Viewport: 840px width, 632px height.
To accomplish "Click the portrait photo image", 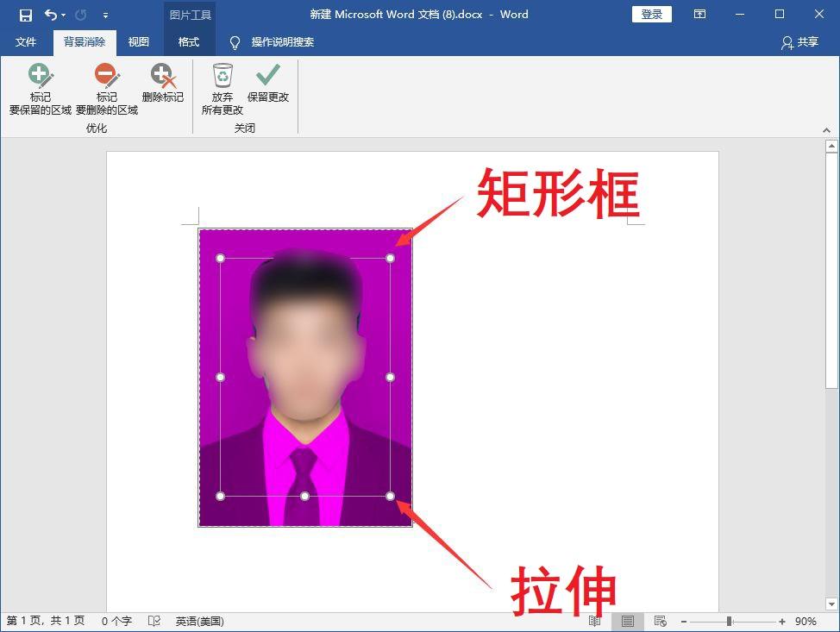I will pyautogui.click(x=305, y=378).
